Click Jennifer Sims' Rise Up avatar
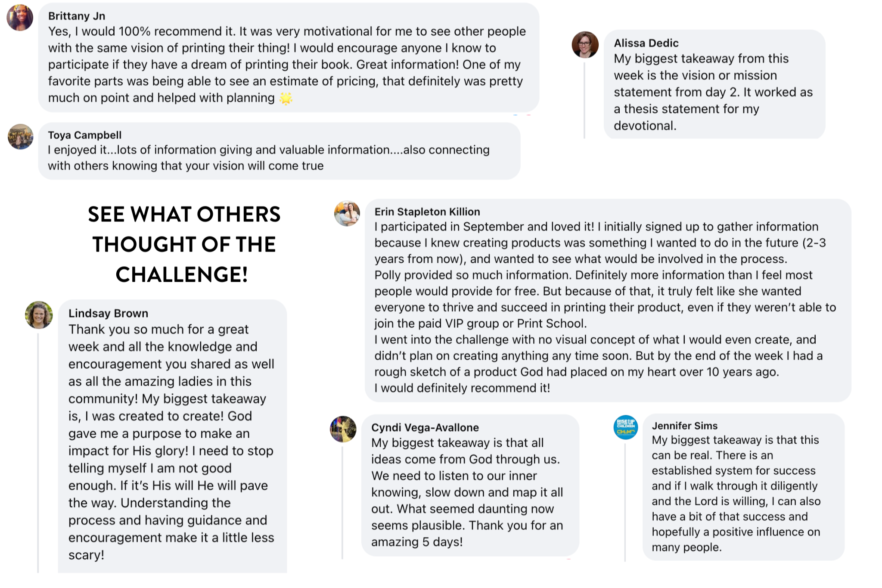This screenshot has width=882, height=588. pos(625,427)
